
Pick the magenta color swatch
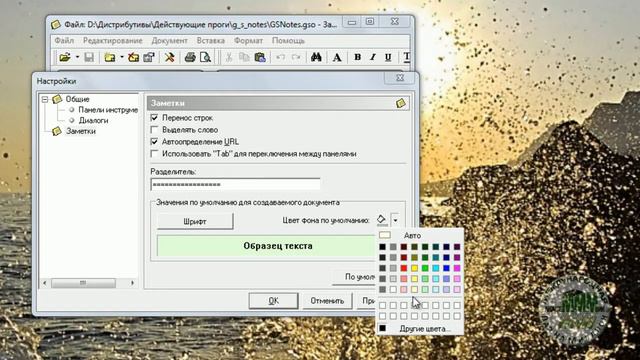click(x=457, y=268)
